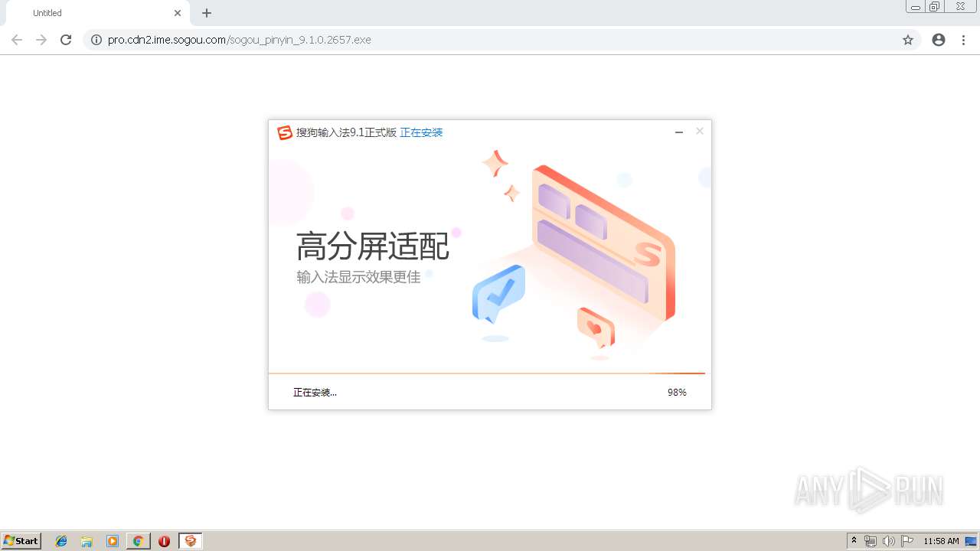The height and width of the screenshot is (551, 980).
Task: Restore down the Chrome window
Action: point(935,7)
